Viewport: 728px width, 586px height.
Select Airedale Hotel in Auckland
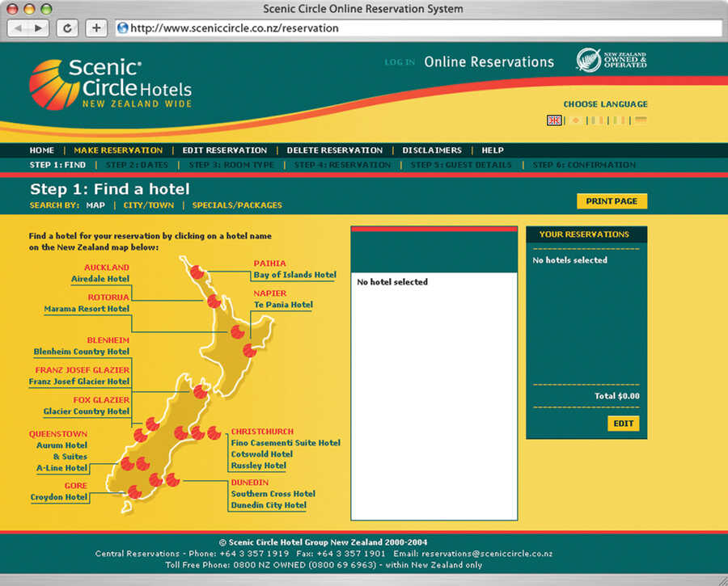[100, 279]
